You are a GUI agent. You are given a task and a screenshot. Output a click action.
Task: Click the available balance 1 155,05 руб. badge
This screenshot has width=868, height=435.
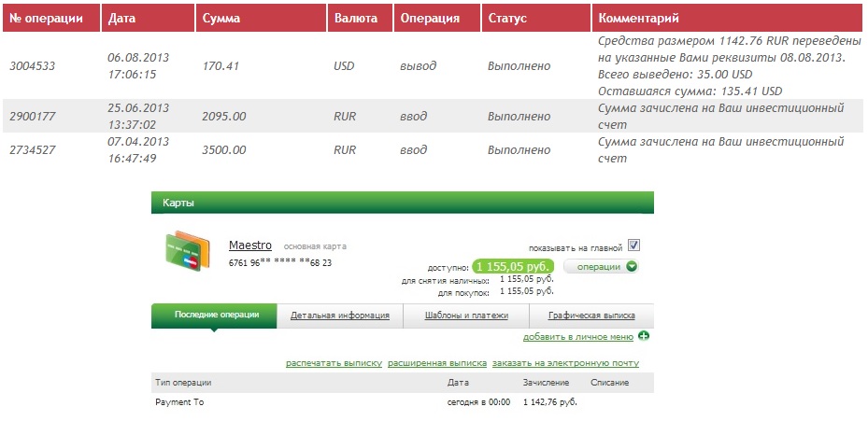point(513,266)
